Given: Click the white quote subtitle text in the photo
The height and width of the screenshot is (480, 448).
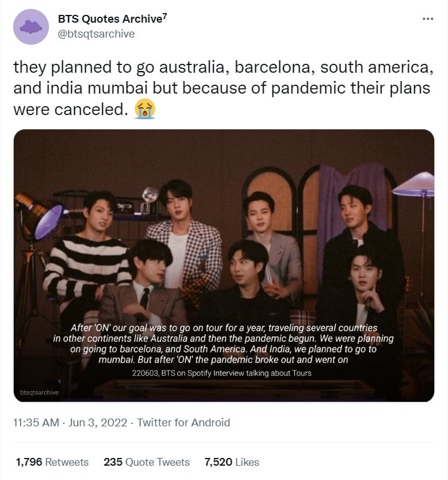Looking at the screenshot, I should pyautogui.click(x=224, y=344).
